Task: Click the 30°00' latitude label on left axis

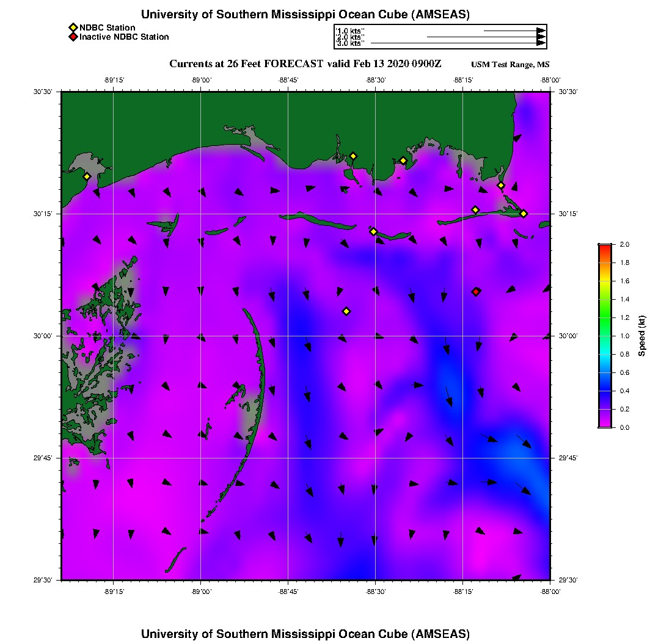Action: pos(45,336)
